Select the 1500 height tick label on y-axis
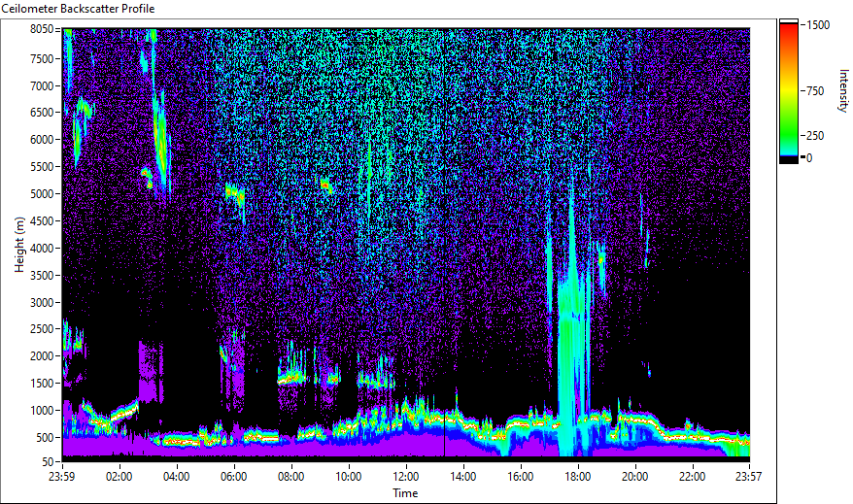 pos(42,384)
